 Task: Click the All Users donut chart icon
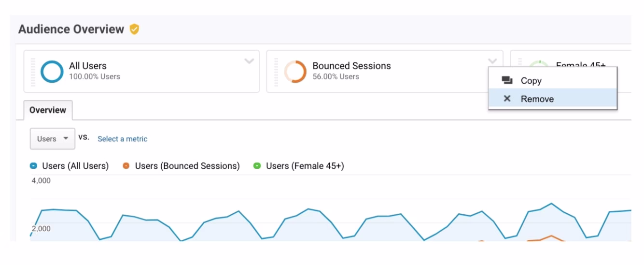52,72
